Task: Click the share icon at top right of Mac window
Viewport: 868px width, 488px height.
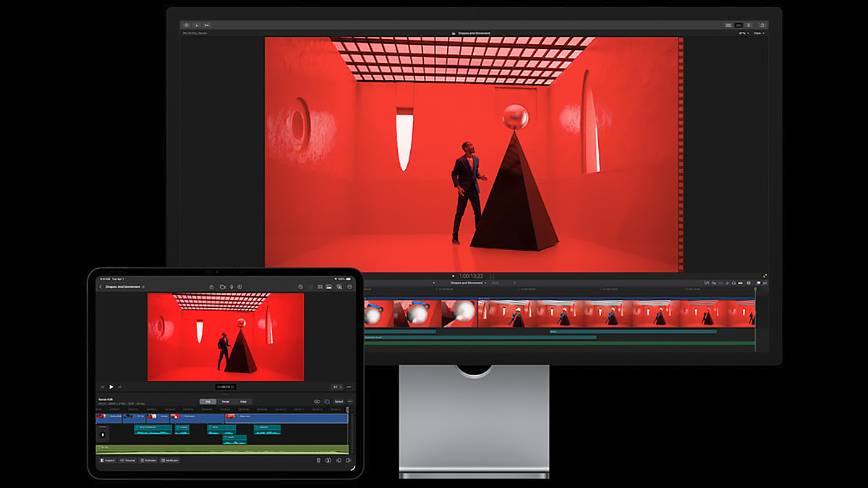Action: (762, 25)
